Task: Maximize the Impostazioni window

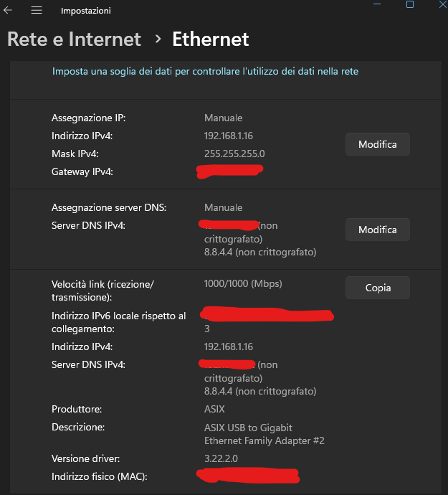Action: point(410,4)
